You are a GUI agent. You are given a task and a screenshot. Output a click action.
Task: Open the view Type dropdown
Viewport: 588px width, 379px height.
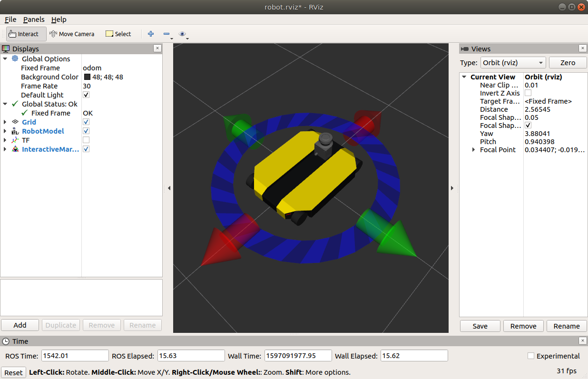512,63
